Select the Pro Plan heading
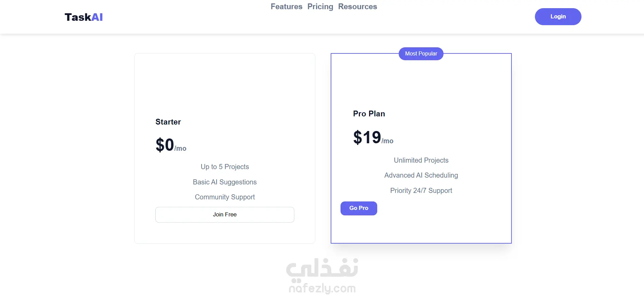 click(x=369, y=114)
